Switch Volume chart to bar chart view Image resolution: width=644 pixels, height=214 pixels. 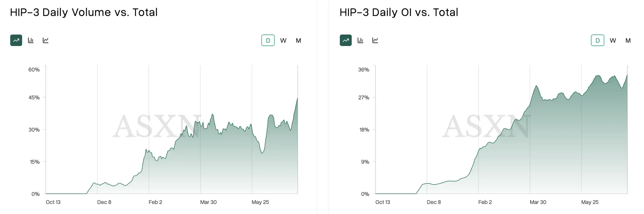(x=31, y=40)
